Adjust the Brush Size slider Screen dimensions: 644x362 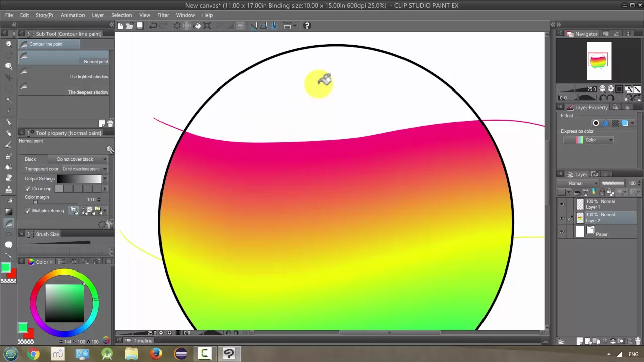tap(57, 243)
